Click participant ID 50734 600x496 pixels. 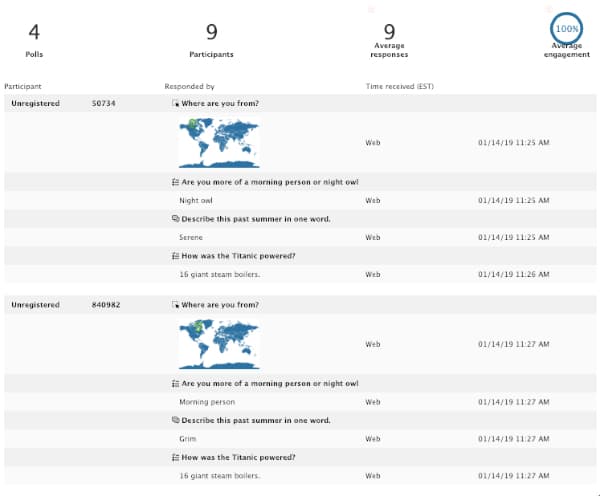click(x=104, y=103)
